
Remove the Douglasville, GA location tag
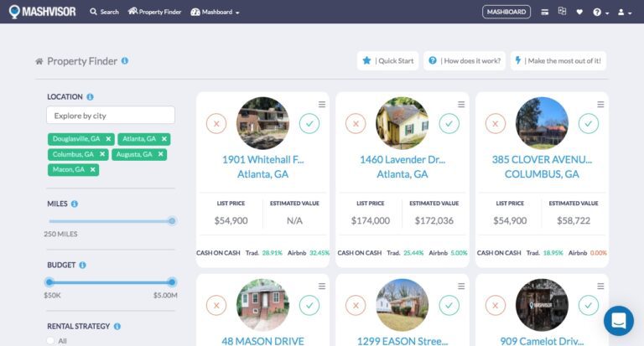(108, 139)
